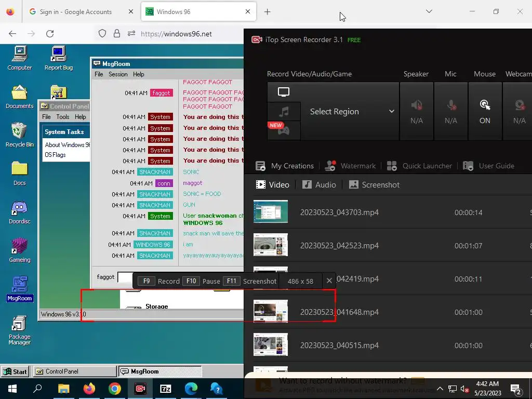Open Quick Launcher

(x=420, y=166)
